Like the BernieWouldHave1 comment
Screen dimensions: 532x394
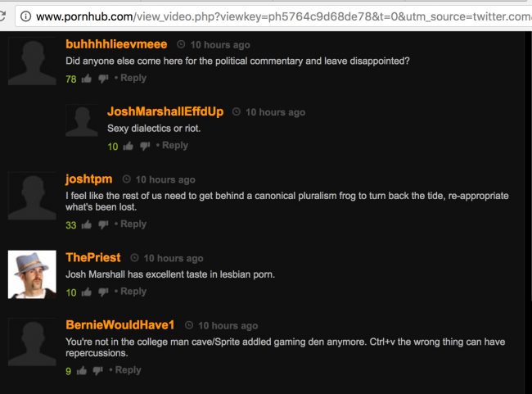pyautogui.click(x=81, y=370)
